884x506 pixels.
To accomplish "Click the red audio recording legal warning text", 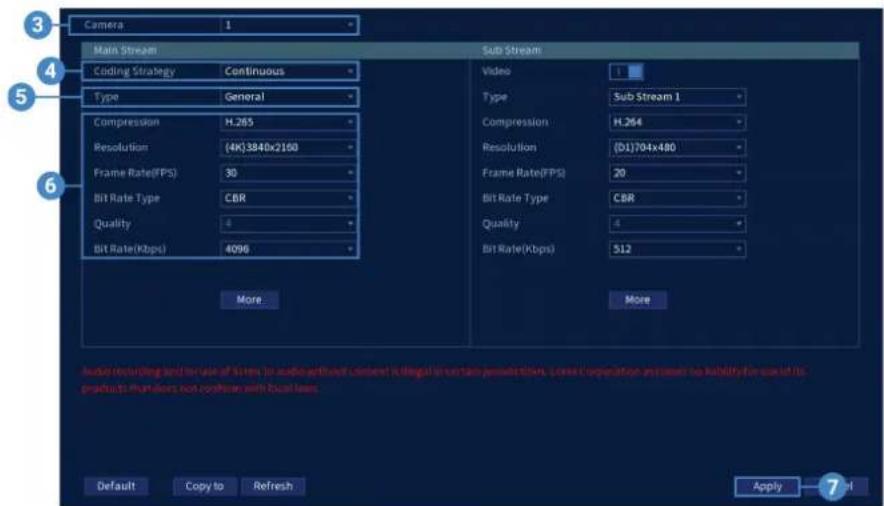I will (x=444, y=380).
